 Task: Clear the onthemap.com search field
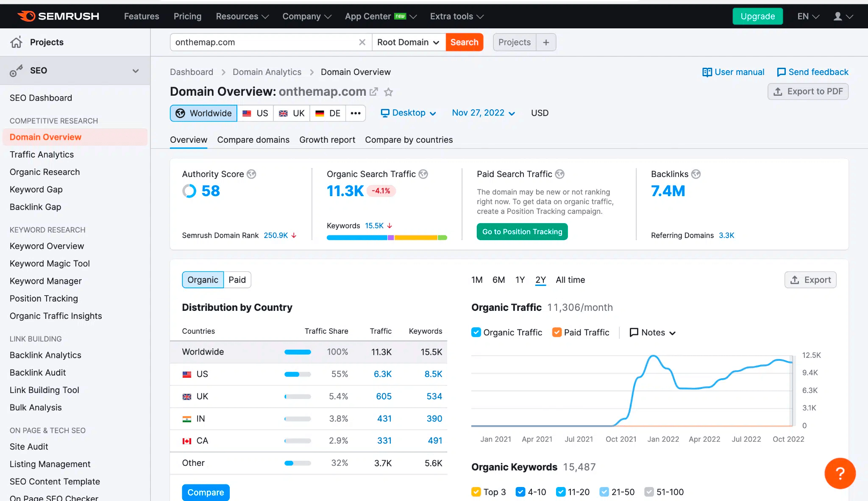point(362,42)
